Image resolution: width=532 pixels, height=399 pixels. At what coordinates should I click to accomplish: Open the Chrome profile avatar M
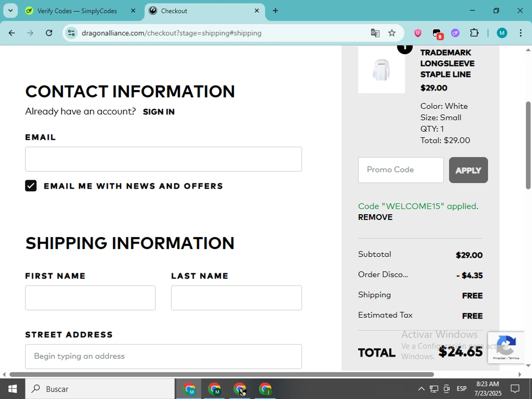point(502,33)
